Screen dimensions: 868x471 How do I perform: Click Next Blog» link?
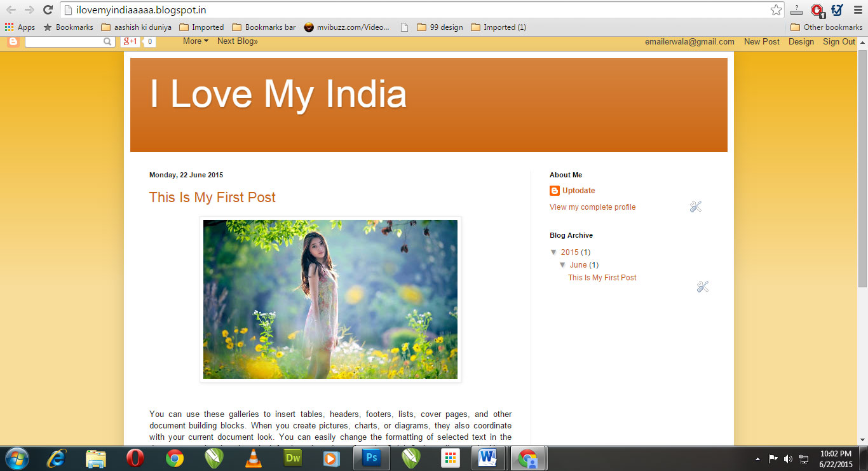point(238,41)
